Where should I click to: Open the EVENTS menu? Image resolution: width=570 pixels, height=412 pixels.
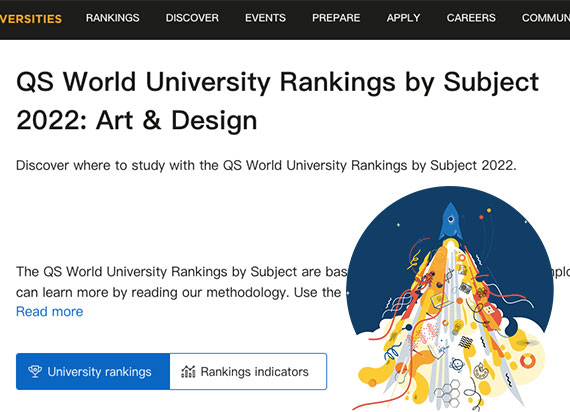[265, 18]
